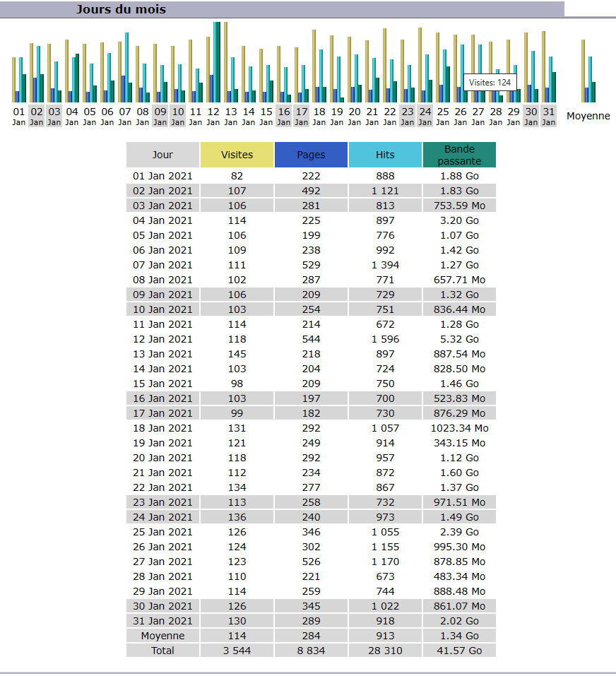Click the visits value 136 for 24 Jan
This screenshot has height=676, width=616.
click(237, 517)
